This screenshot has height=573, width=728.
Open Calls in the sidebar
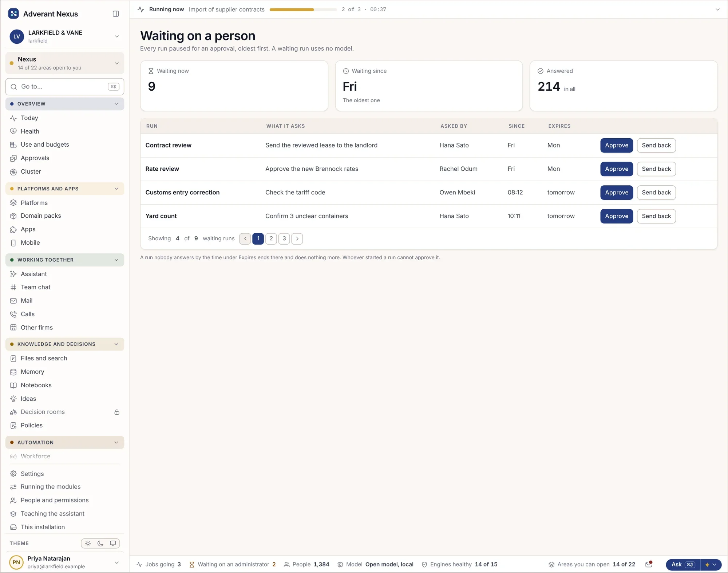tap(64, 314)
